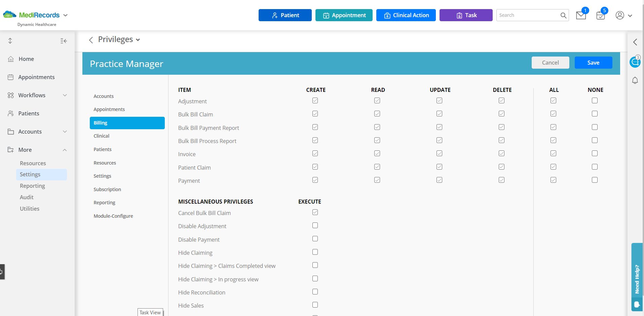Collapse the sidebar menu icon

tap(64, 41)
